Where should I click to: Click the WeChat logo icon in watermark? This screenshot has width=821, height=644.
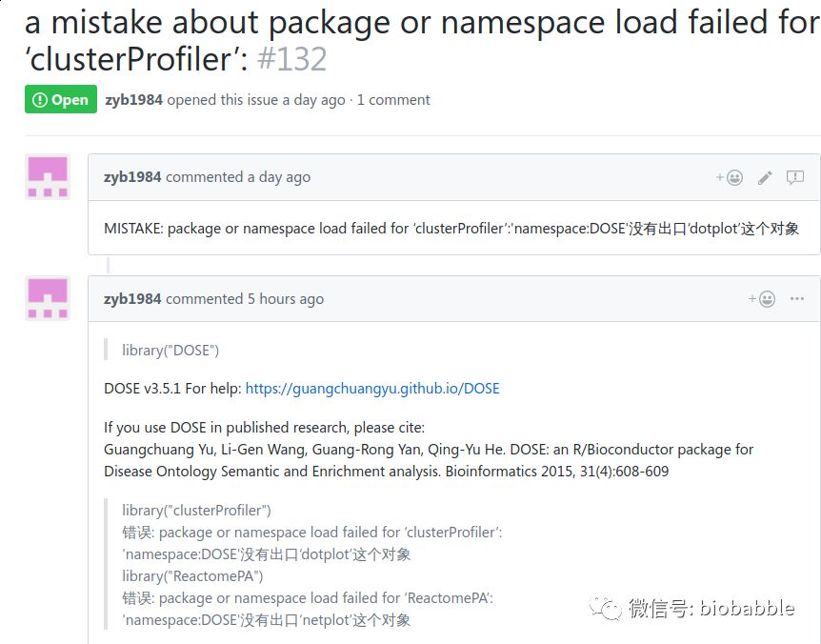point(605,608)
